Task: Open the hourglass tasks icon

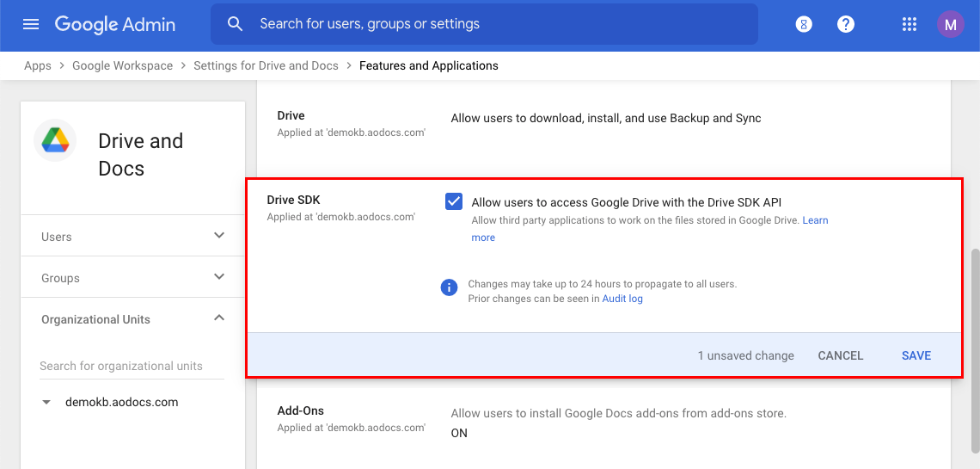Action: (804, 24)
